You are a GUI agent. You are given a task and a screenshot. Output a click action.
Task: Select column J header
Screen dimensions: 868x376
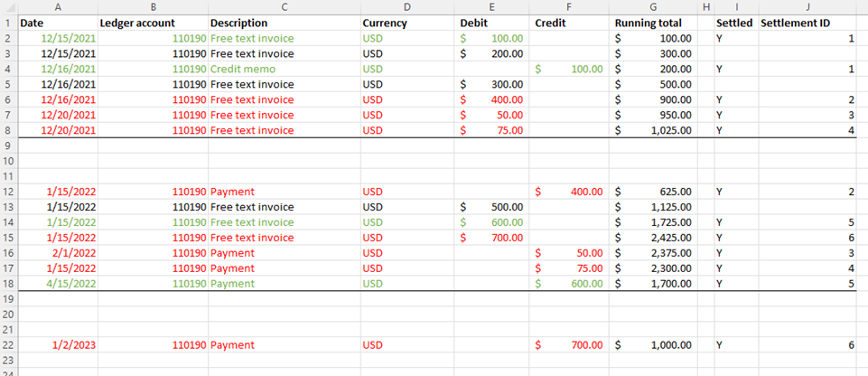(807, 7)
